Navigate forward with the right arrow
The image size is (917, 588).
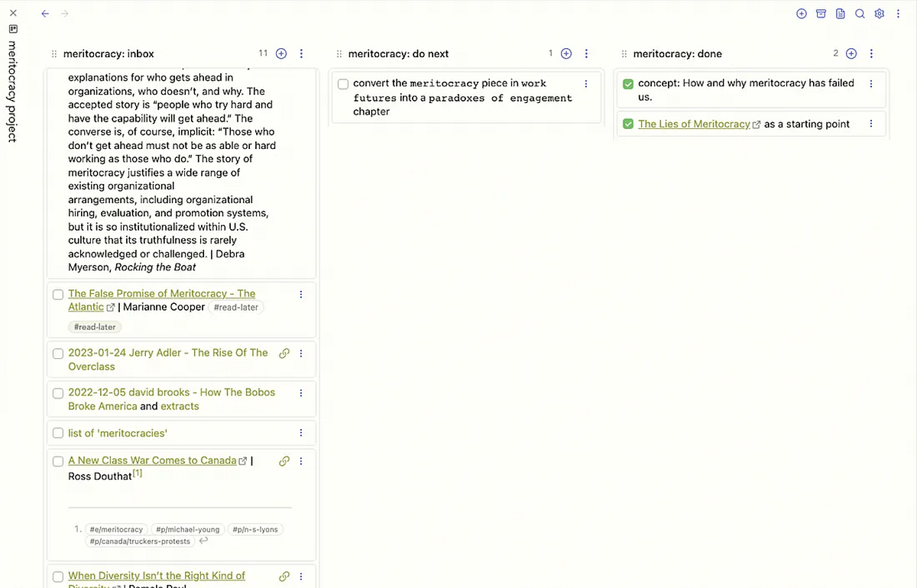[65, 14]
